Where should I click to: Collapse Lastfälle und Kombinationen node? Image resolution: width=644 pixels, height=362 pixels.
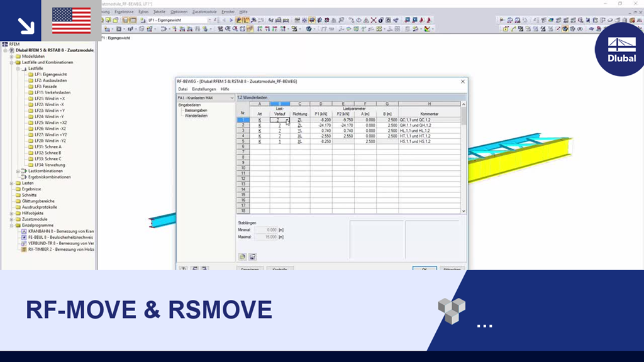point(11,62)
